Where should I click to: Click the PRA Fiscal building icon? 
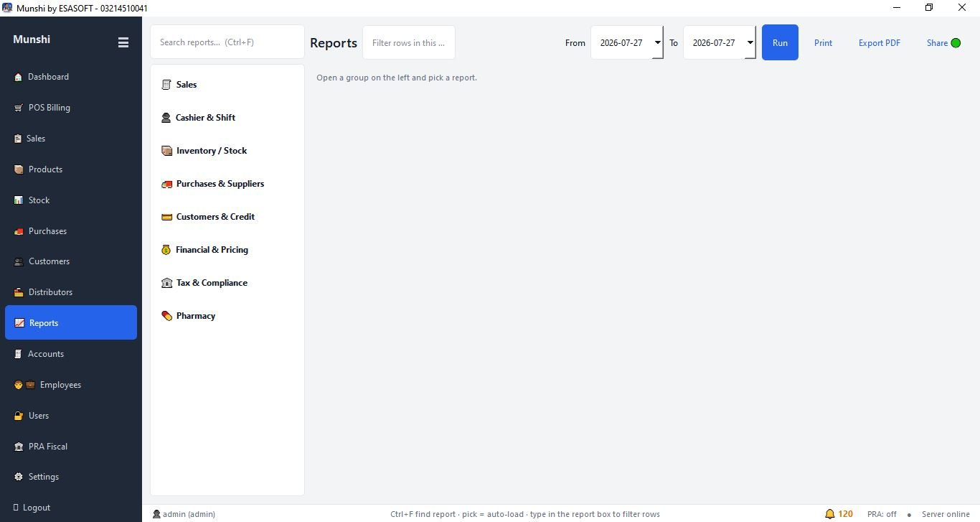[19, 447]
